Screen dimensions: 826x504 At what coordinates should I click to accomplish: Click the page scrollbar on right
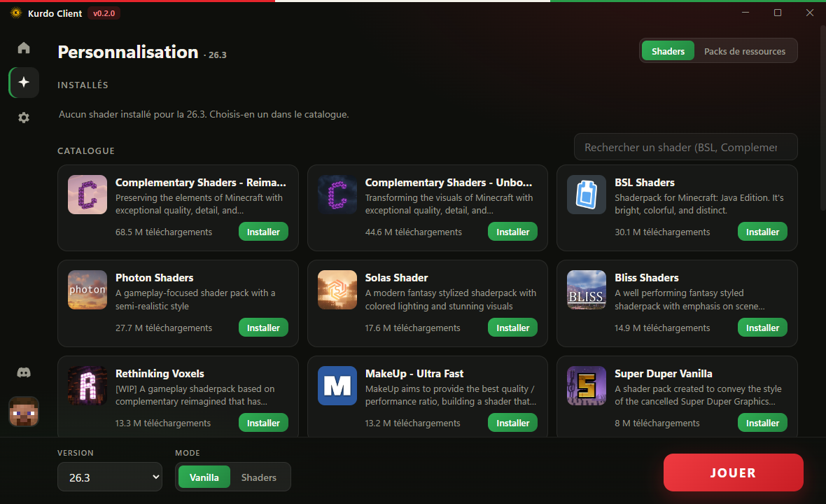click(x=822, y=118)
